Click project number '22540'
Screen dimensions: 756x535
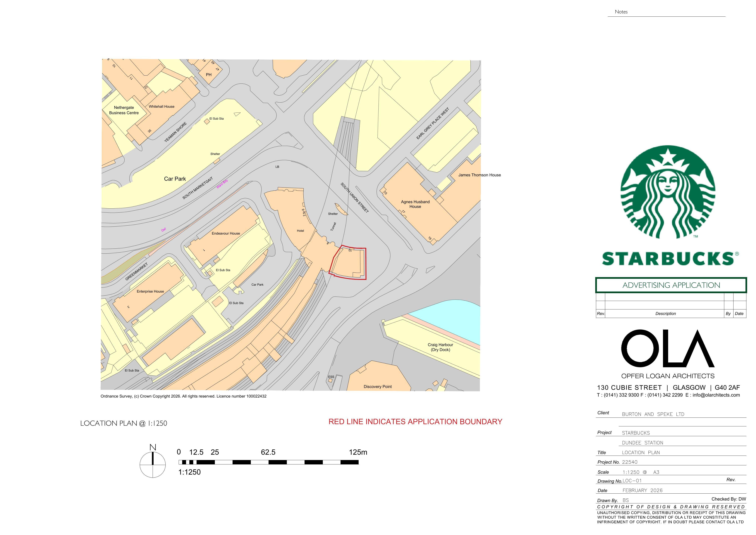point(630,462)
